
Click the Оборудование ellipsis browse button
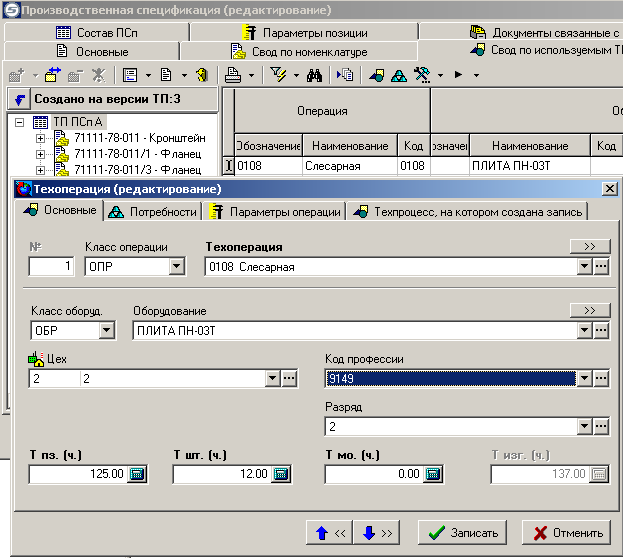coord(601,330)
